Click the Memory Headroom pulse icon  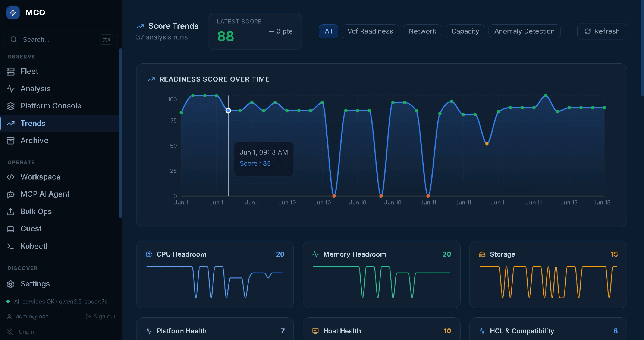(315, 254)
